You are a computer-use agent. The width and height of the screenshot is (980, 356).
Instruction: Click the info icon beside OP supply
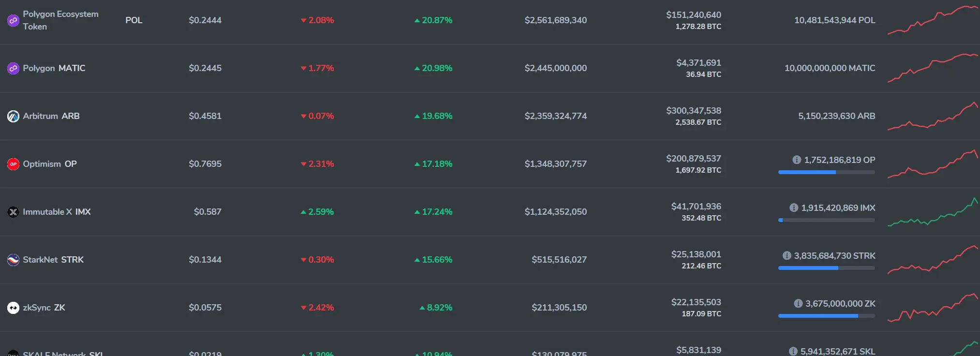796,160
